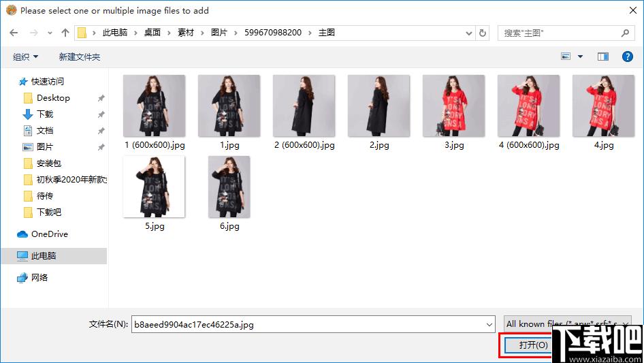Close the file selection dialog

click(633, 10)
